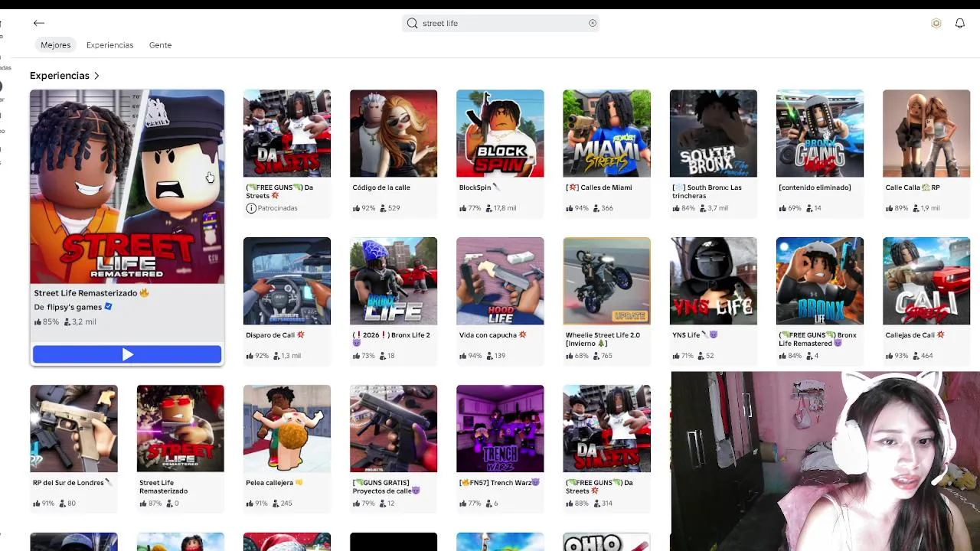Image resolution: width=980 pixels, height=551 pixels.
Task: Open the Bronx Life Remastered thumbnail
Action: (819, 281)
